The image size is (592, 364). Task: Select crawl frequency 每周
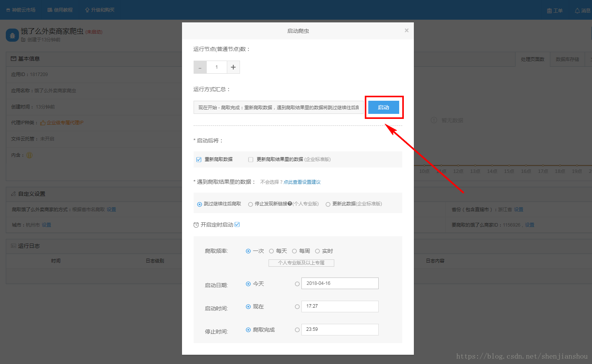pyautogui.click(x=294, y=251)
